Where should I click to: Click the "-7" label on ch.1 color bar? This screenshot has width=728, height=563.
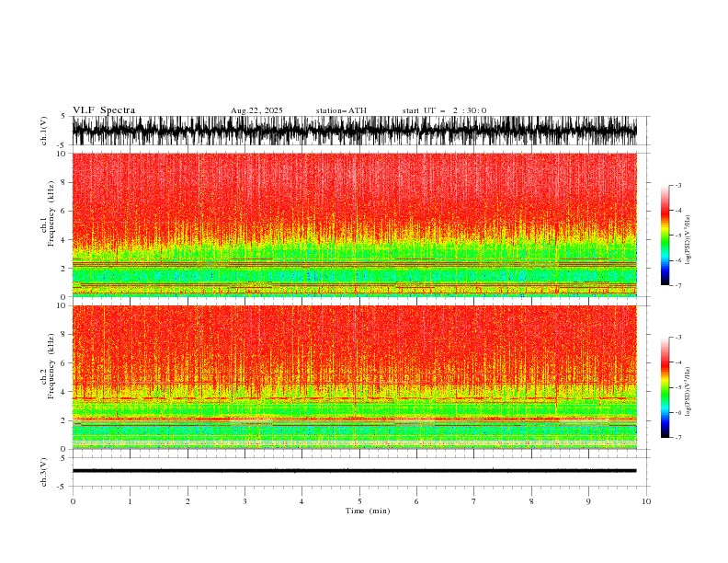tap(677, 285)
